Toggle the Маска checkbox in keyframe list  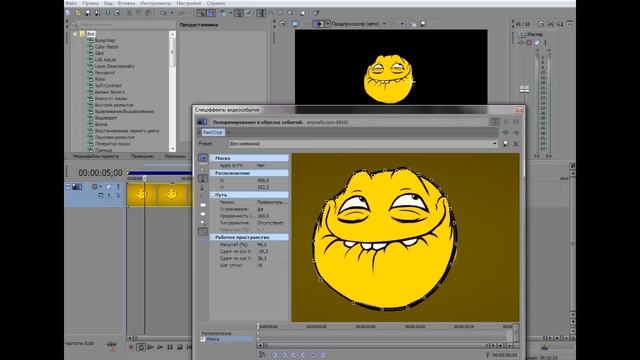[203, 339]
